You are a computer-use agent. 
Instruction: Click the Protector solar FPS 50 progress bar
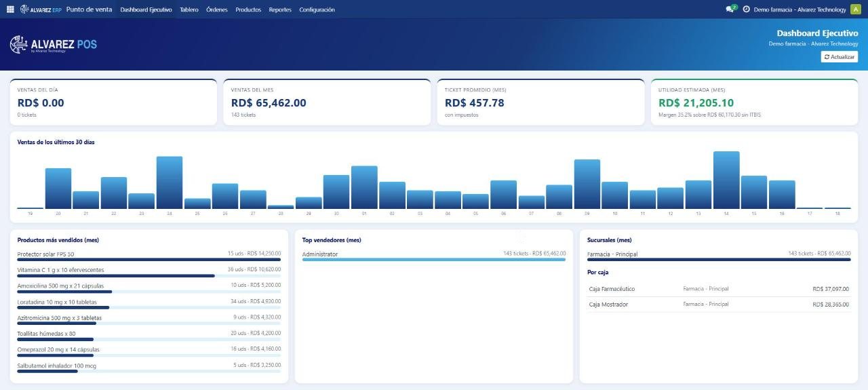tap(149, 259)
